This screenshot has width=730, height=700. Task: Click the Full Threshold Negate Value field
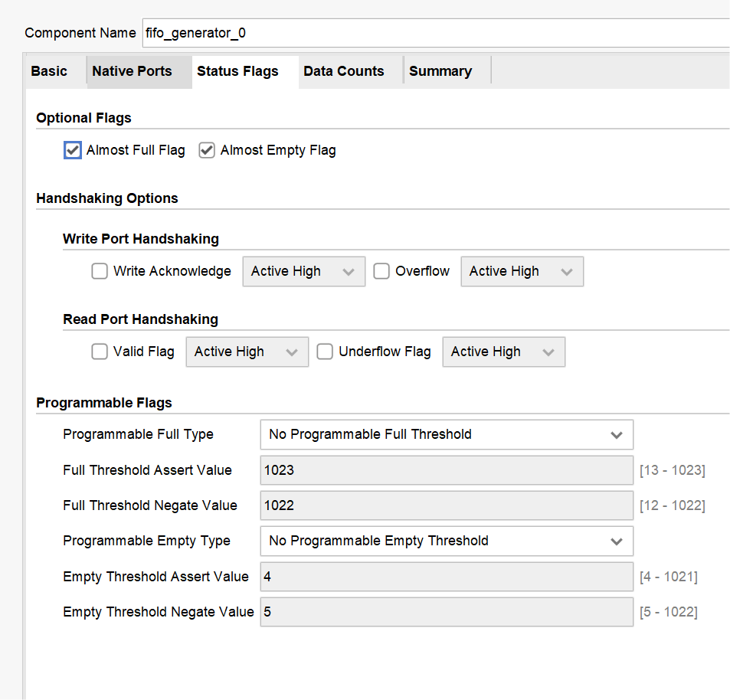[447, 505]
